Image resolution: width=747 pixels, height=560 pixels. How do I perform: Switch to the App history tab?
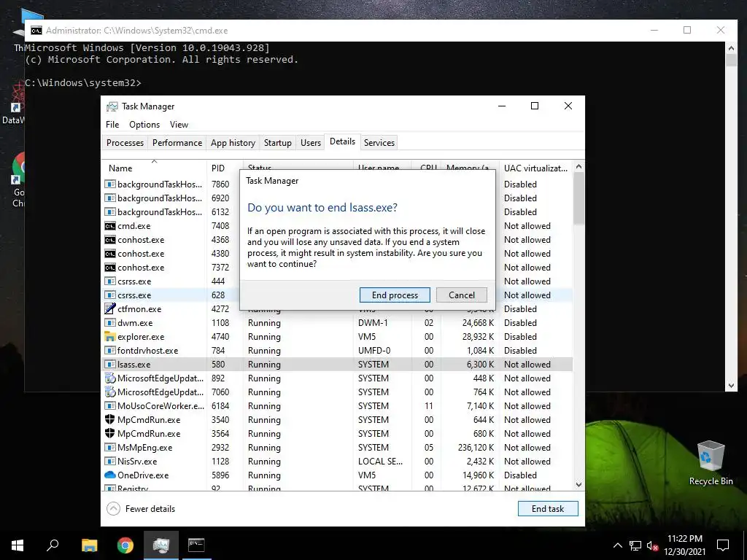coord(233,143)
